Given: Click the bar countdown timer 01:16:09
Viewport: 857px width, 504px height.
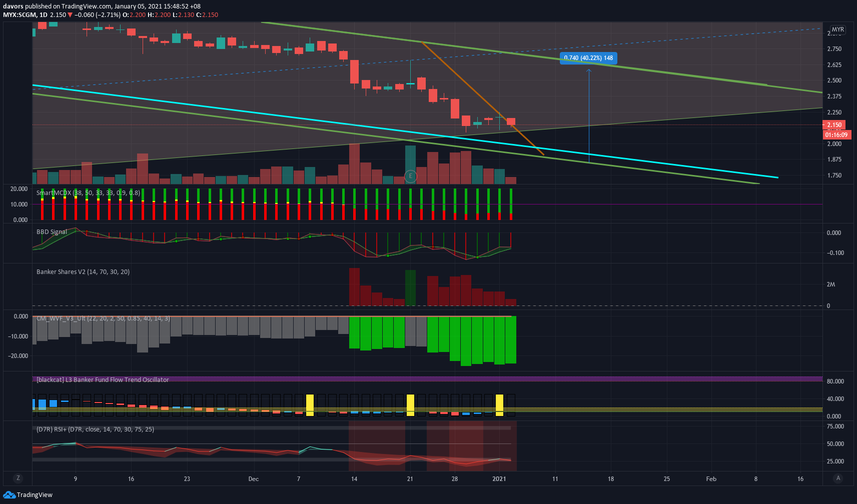Looking at the screenshot, I should 836,135.
